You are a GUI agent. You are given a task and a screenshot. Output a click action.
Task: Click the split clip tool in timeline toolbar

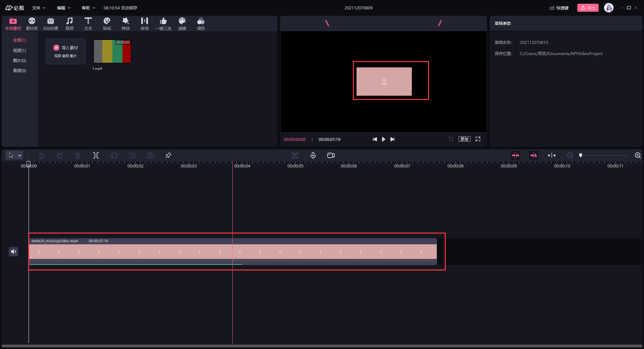coord(96,155)
